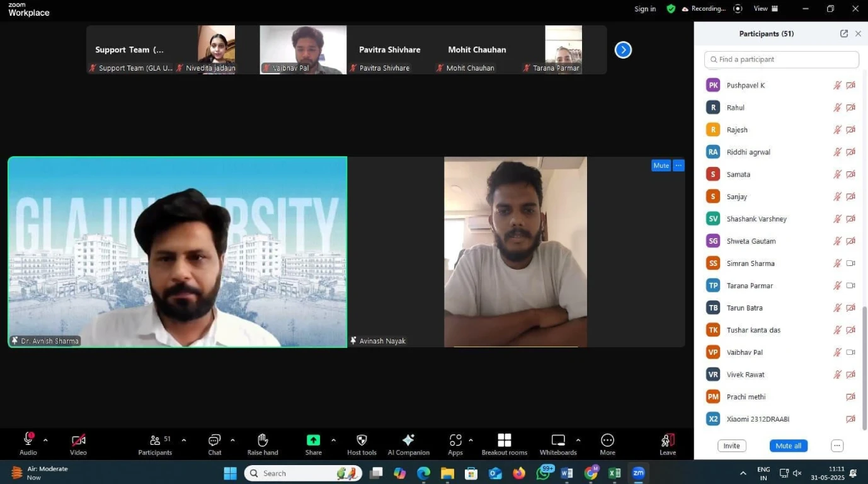Expand audio options arrow next to Audio
Screen dimensions: 868x484
click(x=45, y=440)
